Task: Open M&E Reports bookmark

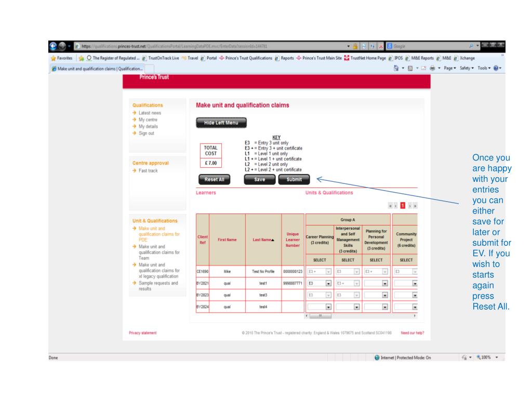Action: pyautogui.click(x=420, y=58)
